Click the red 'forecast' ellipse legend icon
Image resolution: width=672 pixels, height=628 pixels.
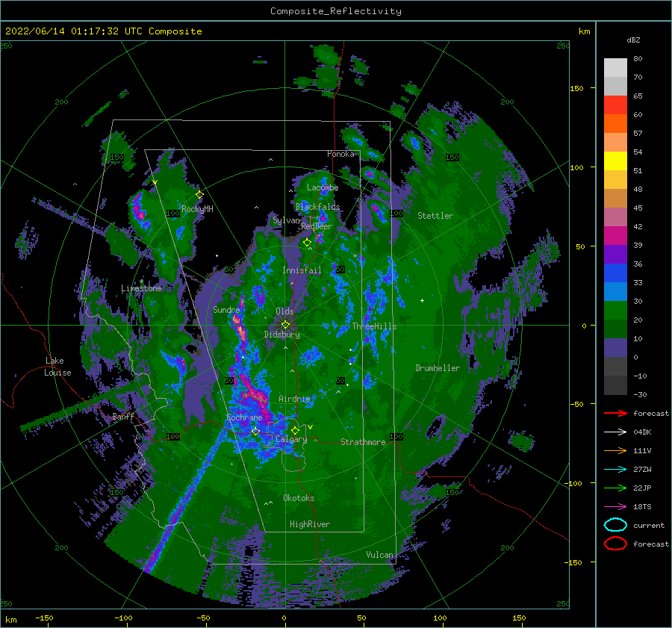(x=615, y=544)
